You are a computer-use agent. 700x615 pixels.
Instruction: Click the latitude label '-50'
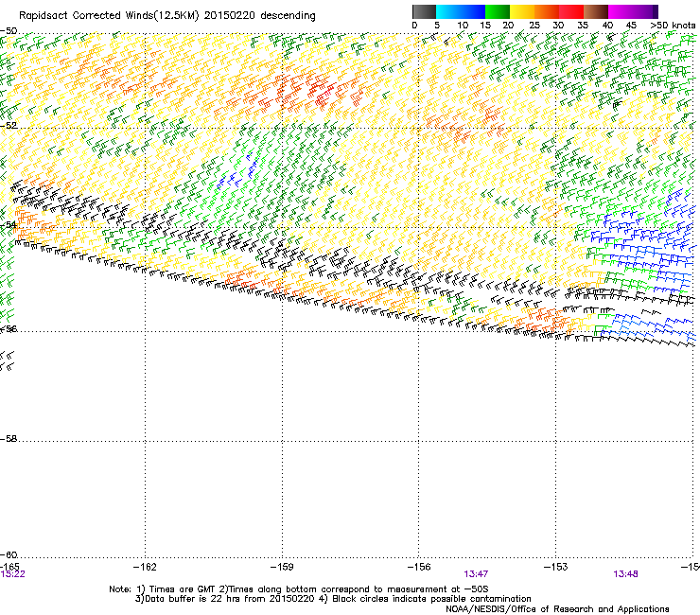pos(9,31)
